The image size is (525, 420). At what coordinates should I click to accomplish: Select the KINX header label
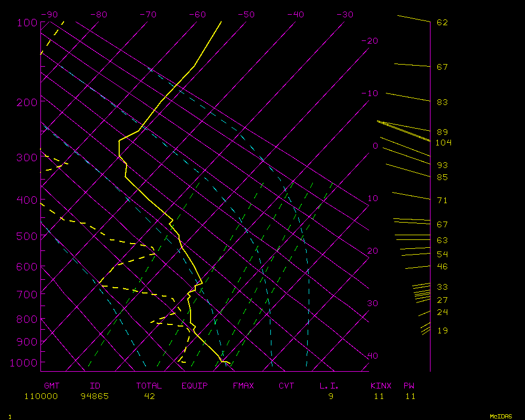[381, 386]
